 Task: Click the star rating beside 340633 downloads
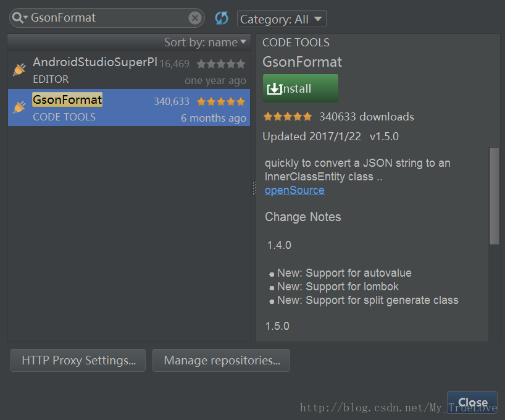(288, 116)
